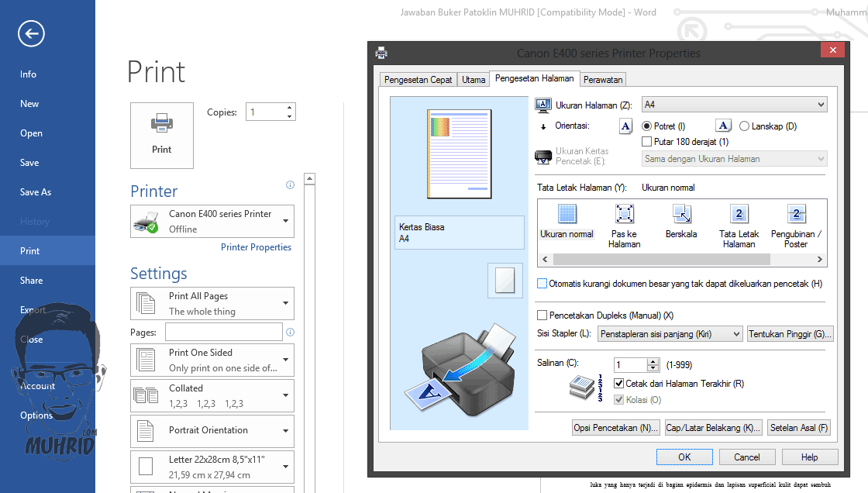Increase Copies with up spinner arrow

coord(289,107)
